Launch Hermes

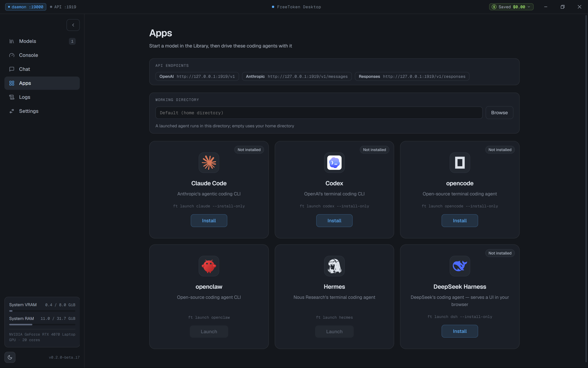tap(334, 332)
